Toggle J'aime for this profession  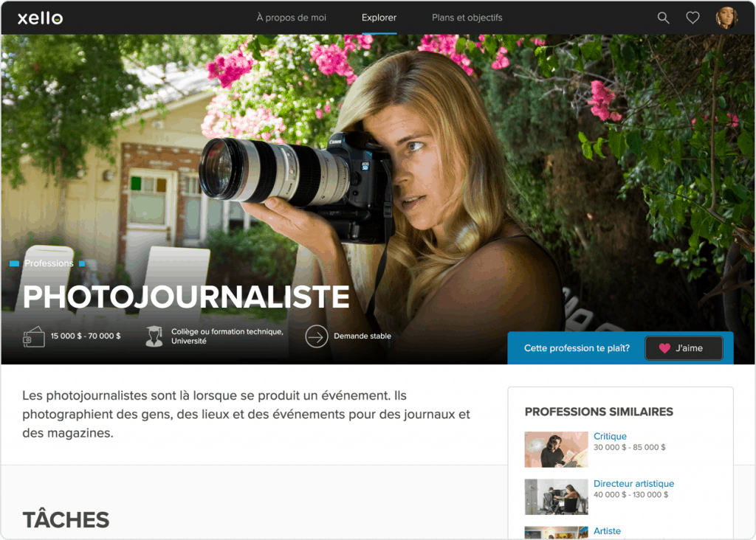click(683, 347)
